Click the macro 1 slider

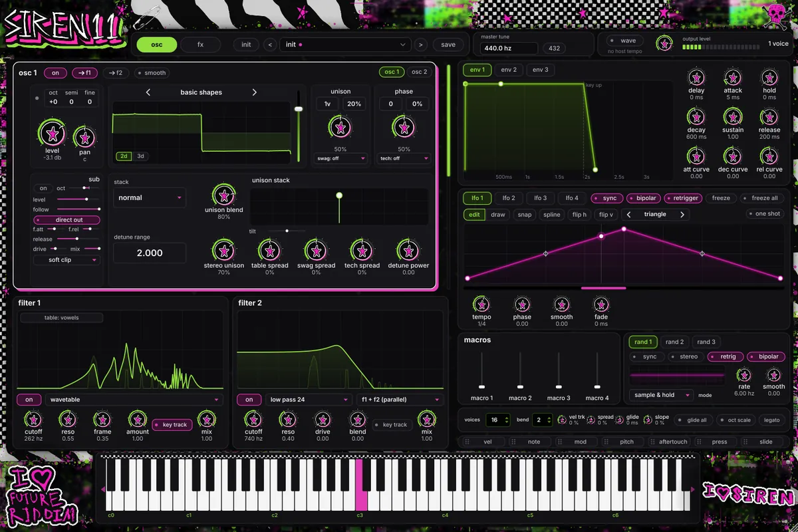pyautogui.click(x=481, y=371)
